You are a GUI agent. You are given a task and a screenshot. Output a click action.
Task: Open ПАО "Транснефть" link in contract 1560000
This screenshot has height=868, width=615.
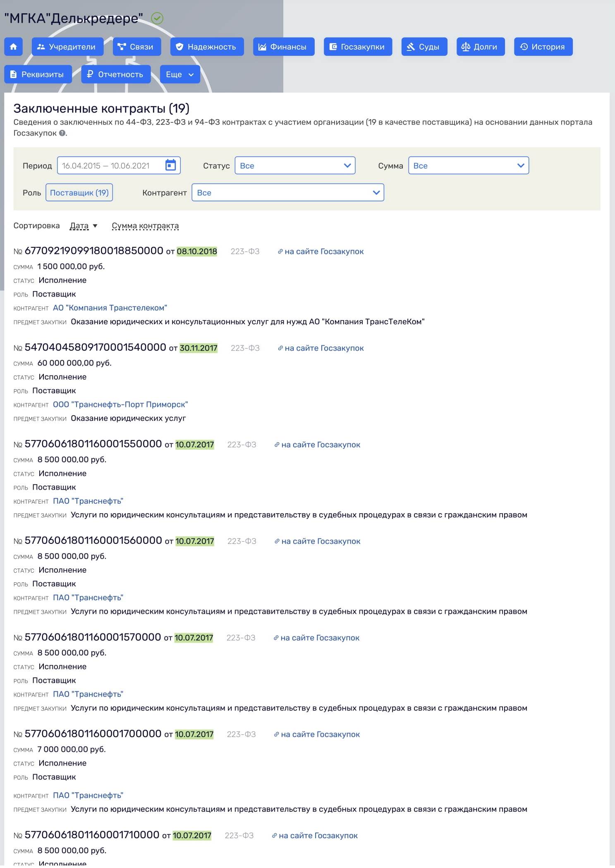pyautogui.click(x=88, y=598)
